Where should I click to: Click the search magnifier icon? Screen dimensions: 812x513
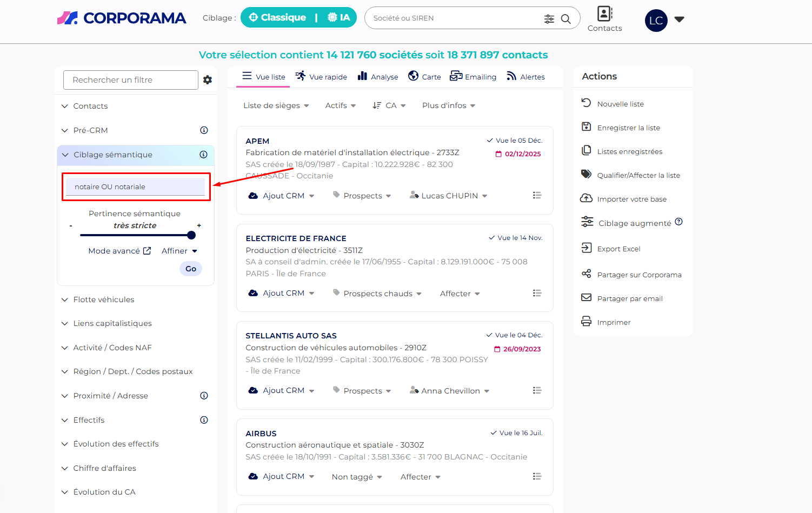[x=565, y=19]
